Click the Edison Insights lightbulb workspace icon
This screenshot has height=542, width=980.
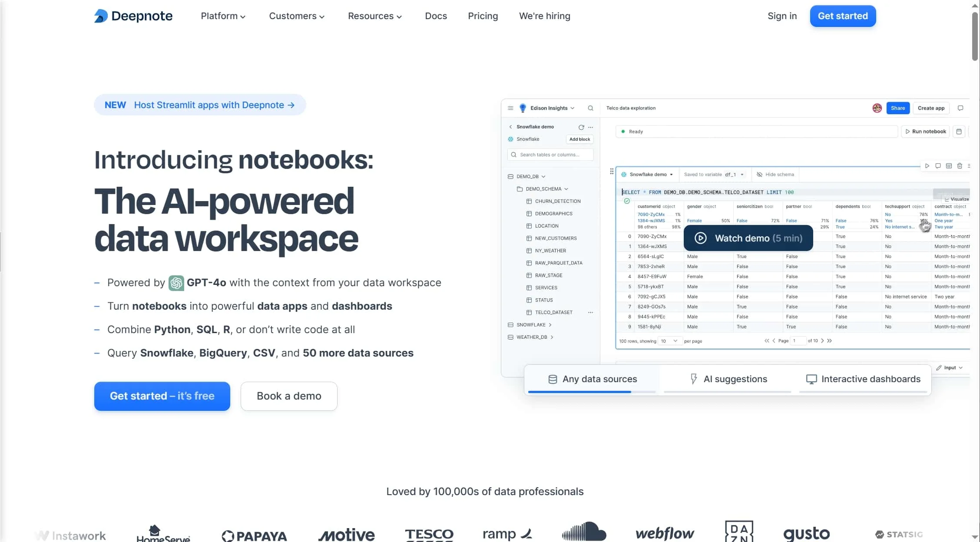(x=523, y=108)
